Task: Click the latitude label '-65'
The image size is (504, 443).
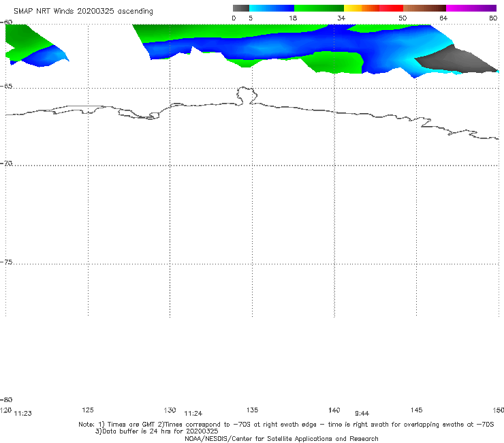Action: (6, 87)
